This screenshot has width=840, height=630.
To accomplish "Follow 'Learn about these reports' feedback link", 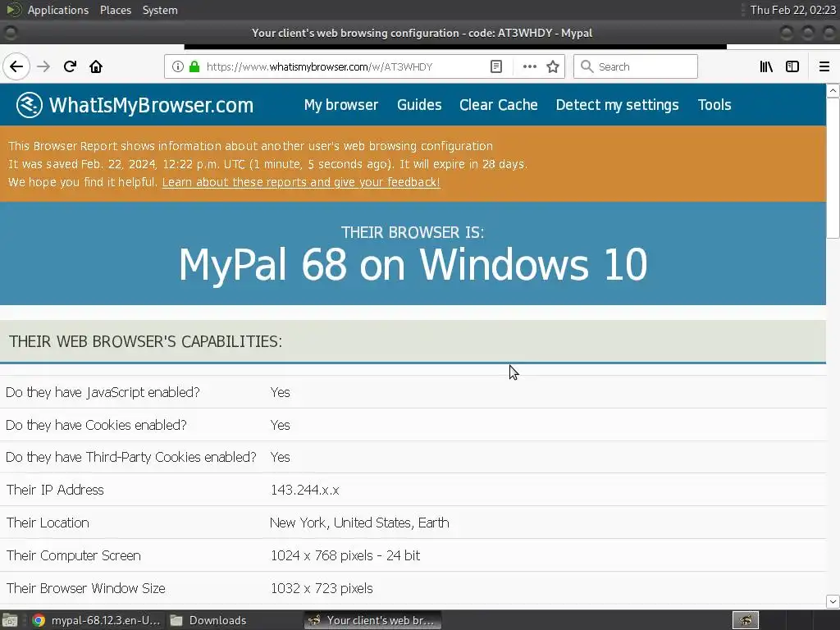I will 301,182.
